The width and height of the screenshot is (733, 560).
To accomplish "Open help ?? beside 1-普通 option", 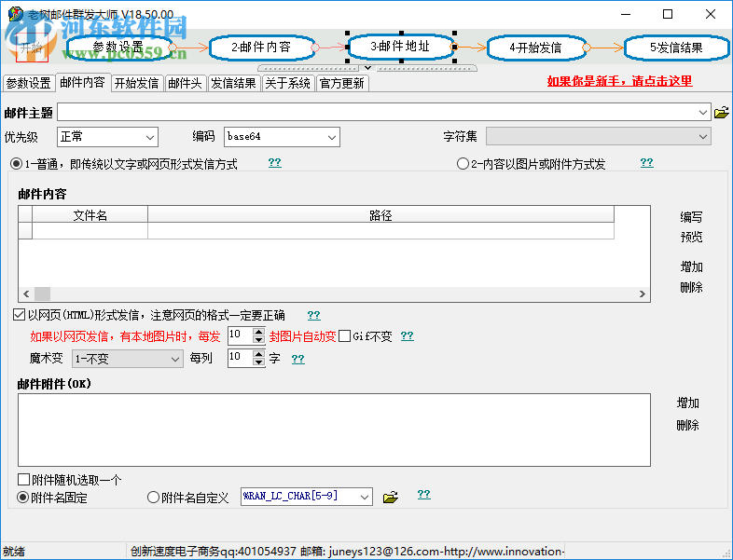I will coord(275,162).
